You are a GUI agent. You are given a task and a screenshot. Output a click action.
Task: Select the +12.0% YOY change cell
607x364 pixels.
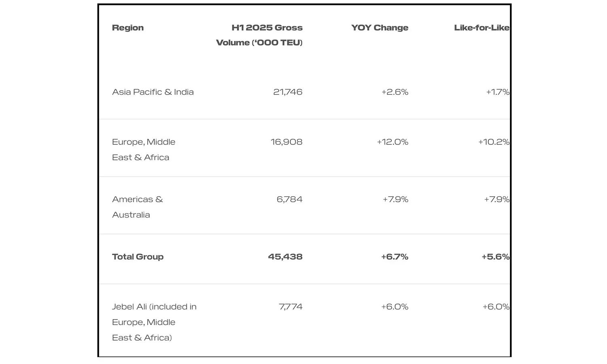click(393, 142)
